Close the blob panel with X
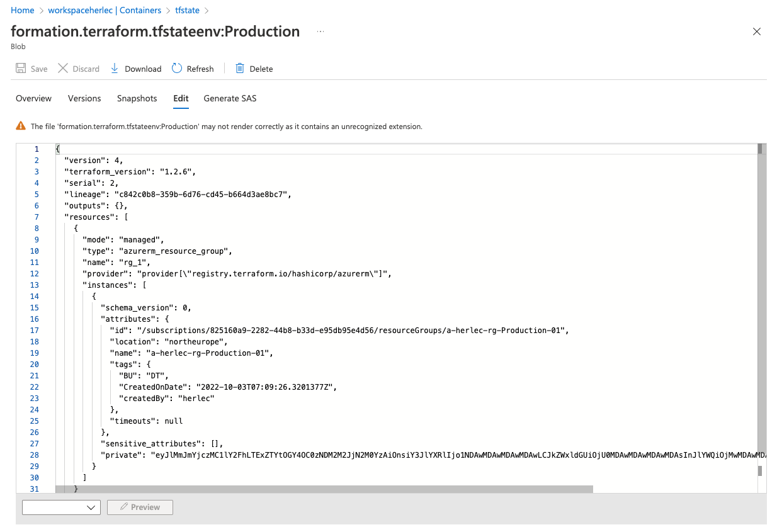777x532 pixels. [x=757, y=31]
